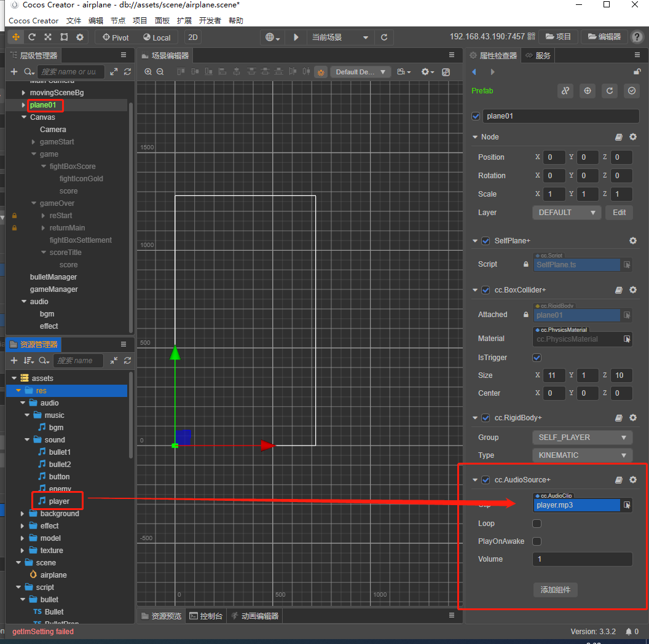649x644 pixels.
Task: Collapse the Canvas node
Action: (x=24, y=117)
